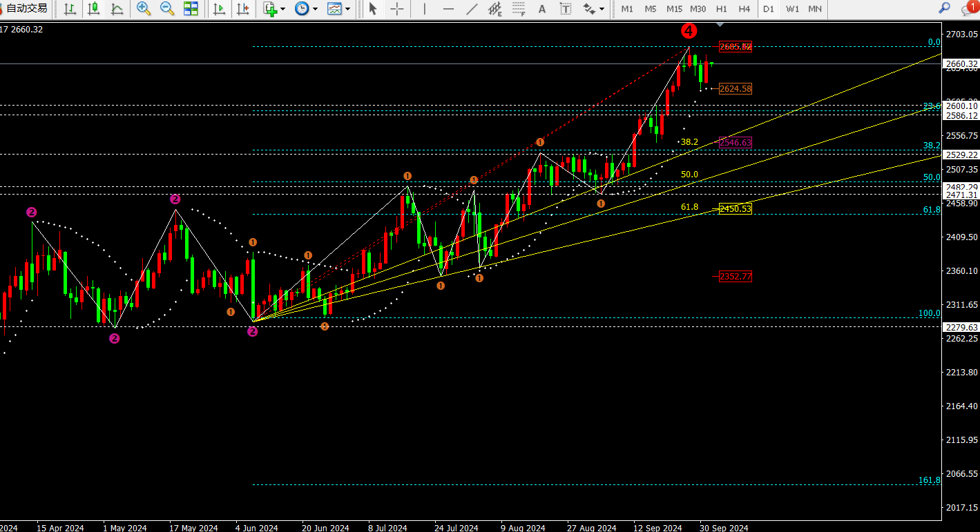Switch timeframe to MN monthly
980x532 pixels.
click(x=815, y=9)
